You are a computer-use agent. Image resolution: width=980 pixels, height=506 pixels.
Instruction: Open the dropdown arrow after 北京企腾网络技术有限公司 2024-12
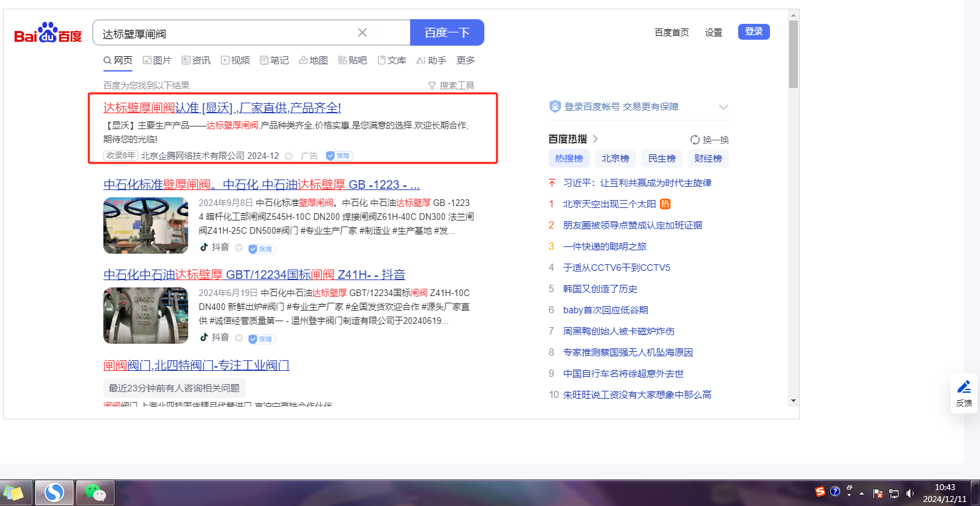tap(288, 156)
